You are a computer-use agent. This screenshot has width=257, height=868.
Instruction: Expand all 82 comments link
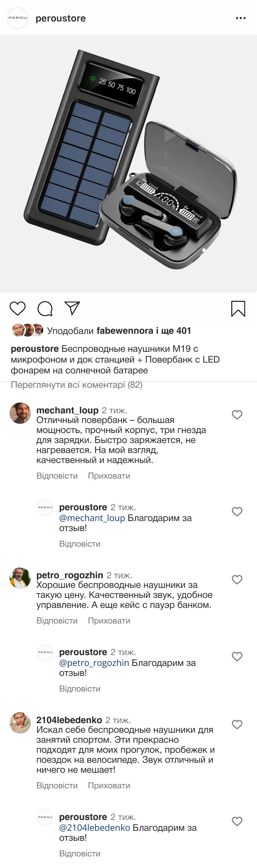pos(77,385)
